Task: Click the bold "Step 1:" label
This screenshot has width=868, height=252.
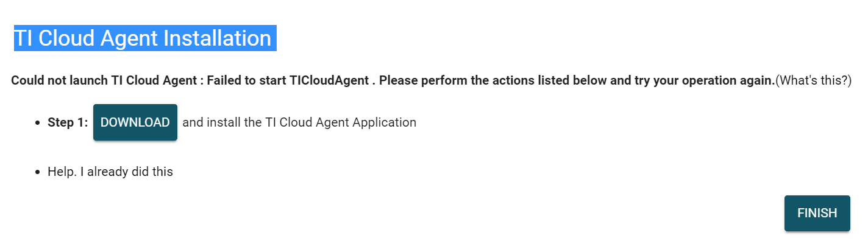Action: (68, 122)
